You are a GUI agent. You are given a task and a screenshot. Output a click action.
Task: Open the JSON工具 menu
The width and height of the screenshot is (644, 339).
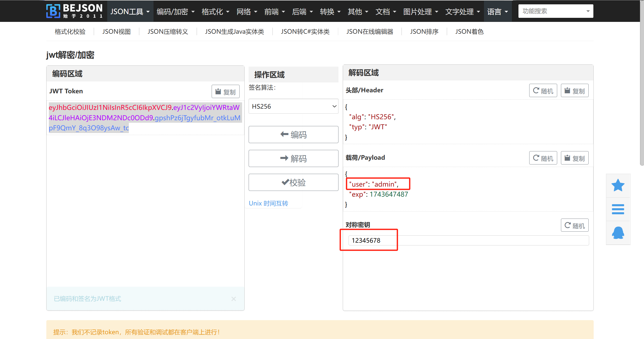point(130,12)
